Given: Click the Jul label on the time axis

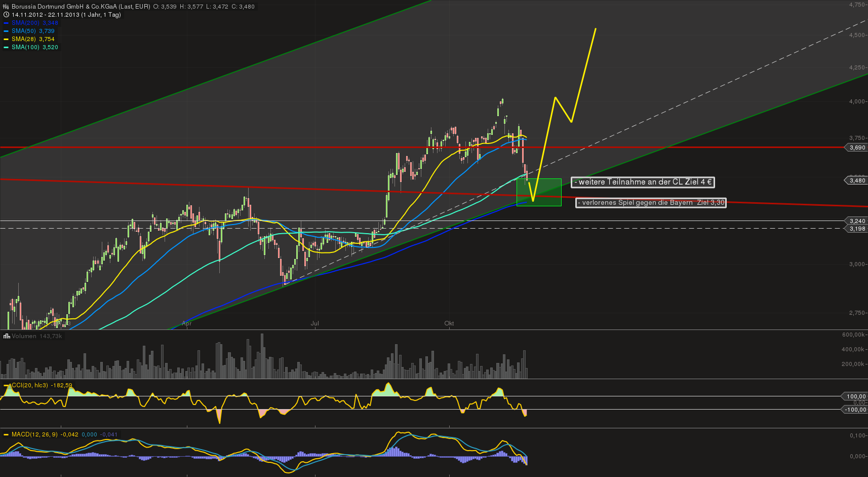Looking at the screenshot, I should [314, 323].
